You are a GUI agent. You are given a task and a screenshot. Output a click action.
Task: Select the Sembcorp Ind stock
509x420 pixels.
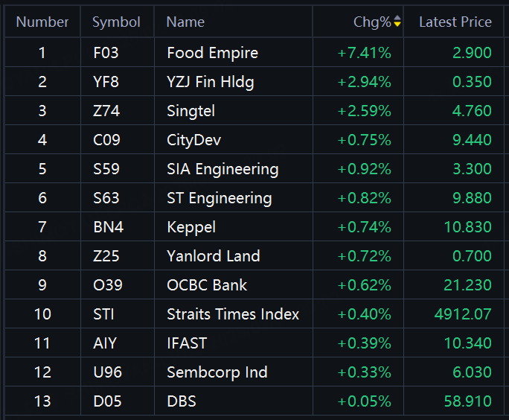pyautogui.click(x=217, y=372)
